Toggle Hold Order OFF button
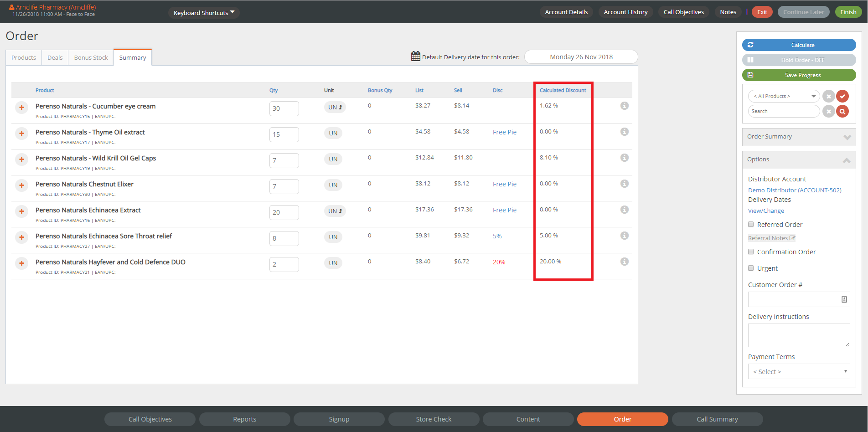Image resolution: width=868 pixels, height=432 pixels. 799,60
